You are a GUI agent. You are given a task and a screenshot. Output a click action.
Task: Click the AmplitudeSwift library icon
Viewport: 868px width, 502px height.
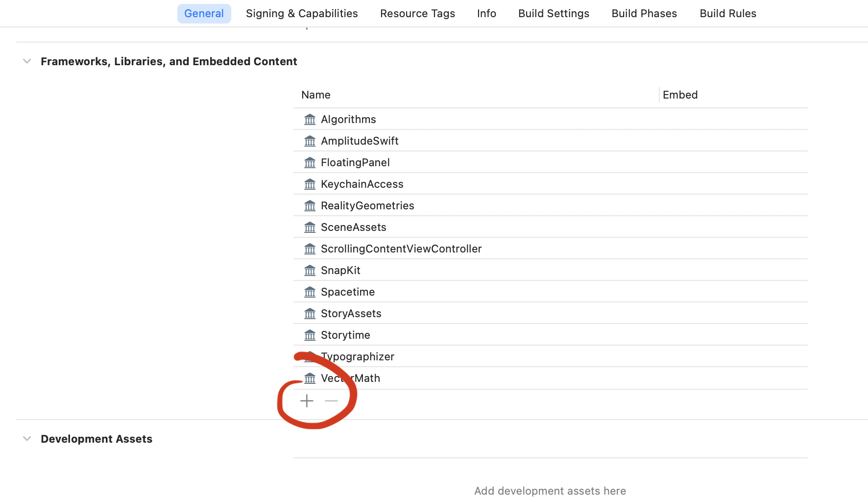pyautogui.click(x=310, y=141)
